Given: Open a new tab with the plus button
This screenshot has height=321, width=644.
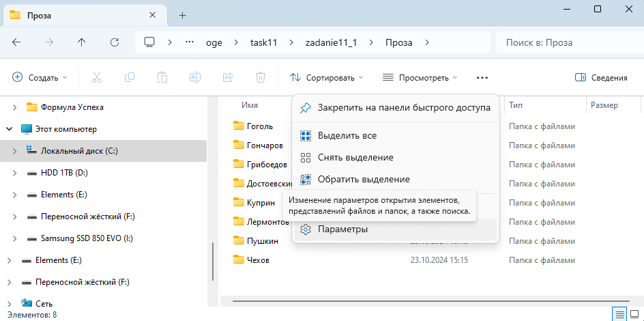Looking at the screenshot, I should (183, 16).
